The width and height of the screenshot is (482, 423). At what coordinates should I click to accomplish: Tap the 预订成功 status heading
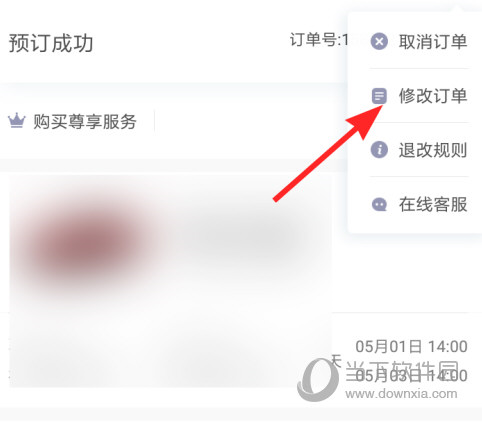pyautogui.click(x=51, y=43)
